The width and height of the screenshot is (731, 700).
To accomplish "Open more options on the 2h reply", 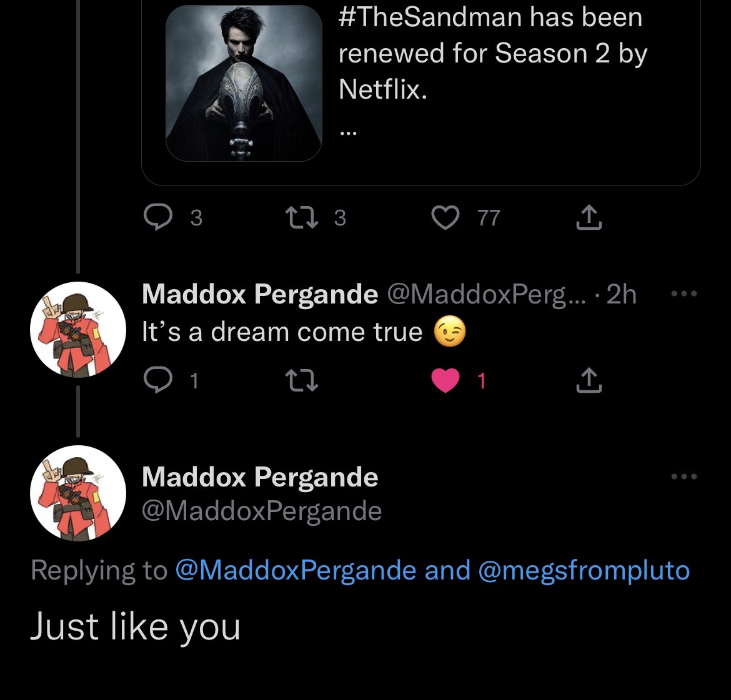I will 684,293.
